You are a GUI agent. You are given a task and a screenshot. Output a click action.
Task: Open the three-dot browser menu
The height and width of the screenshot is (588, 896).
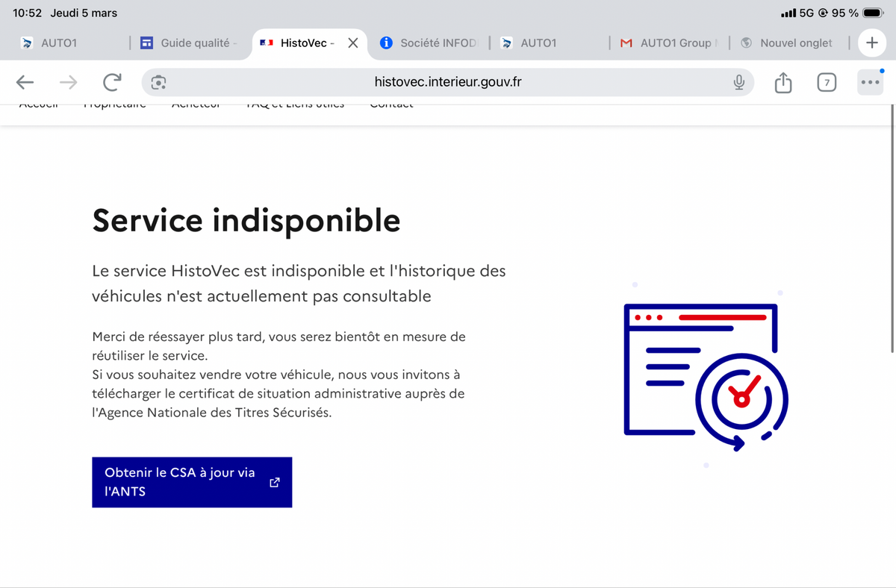(870, 82)
